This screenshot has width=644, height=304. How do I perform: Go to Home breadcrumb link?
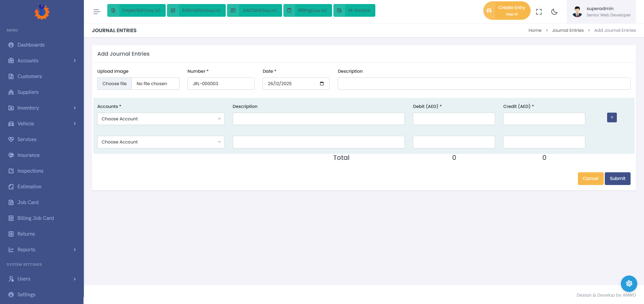tap(535, 31)
